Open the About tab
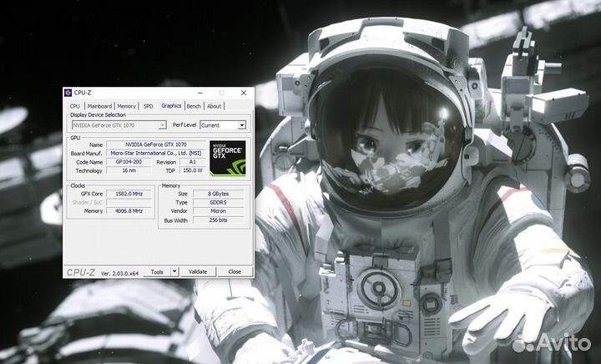601x364 pixels. [x=215, y=106]
